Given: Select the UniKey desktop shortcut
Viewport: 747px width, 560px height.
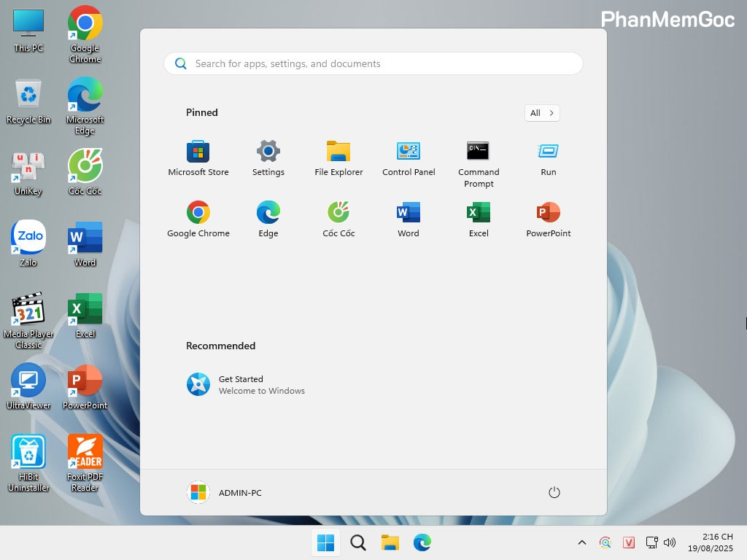Looking at the screenshot, I should point(28,174).
